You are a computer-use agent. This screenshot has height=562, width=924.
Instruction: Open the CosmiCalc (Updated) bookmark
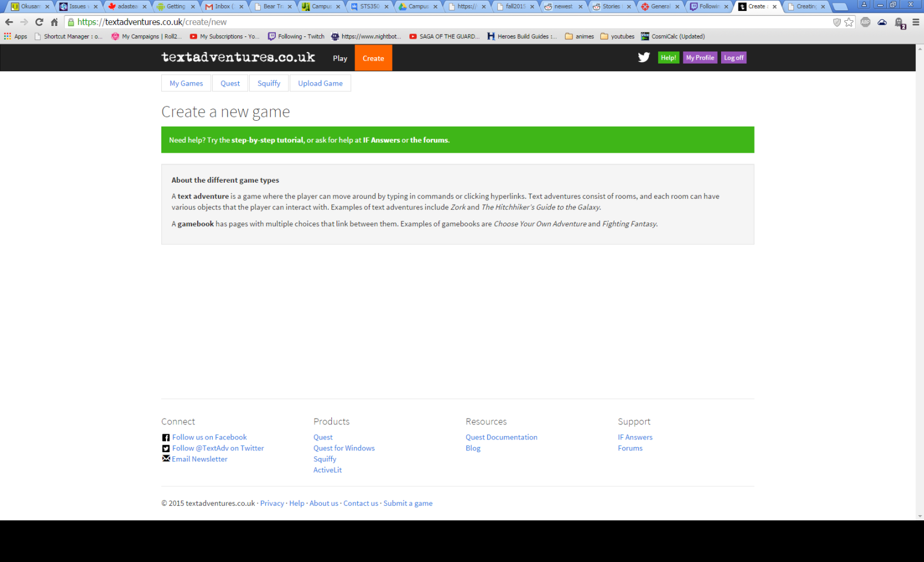tap(672, 36)
